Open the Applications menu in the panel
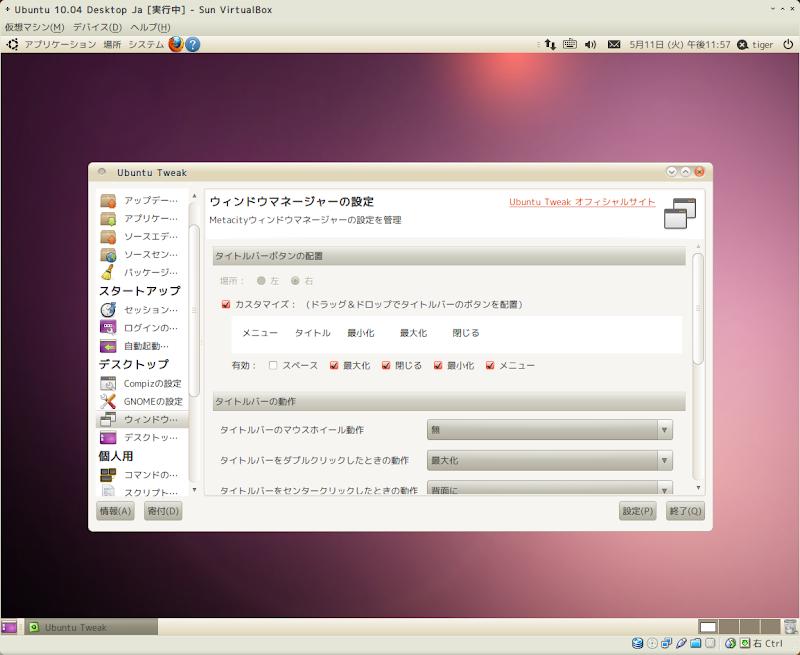This screenshot has height=655, width=800. tap(60, 44)
